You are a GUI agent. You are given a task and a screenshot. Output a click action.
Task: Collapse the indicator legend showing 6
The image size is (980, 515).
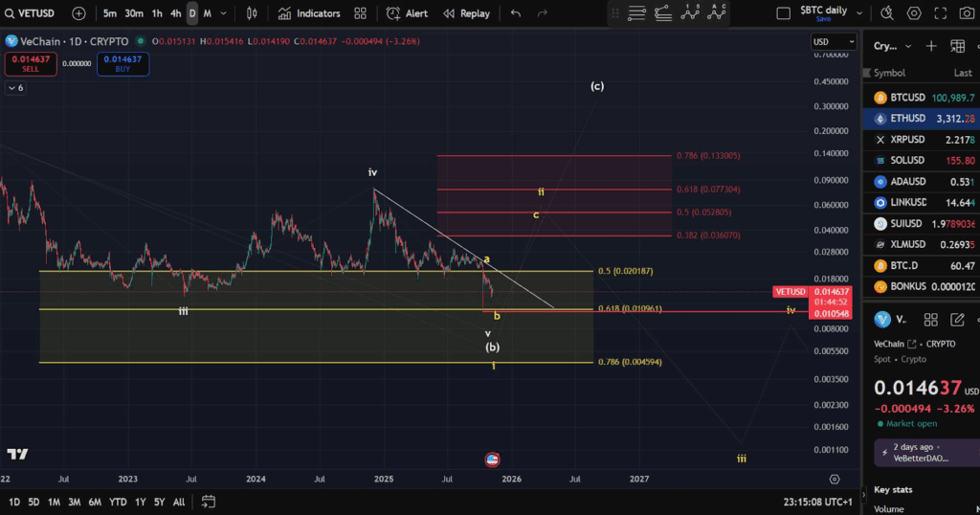click(15, 88)
